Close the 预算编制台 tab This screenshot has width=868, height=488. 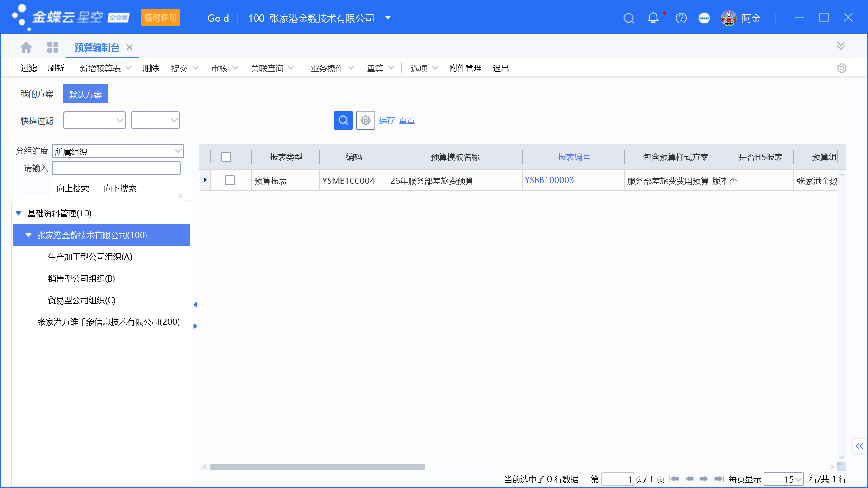point(130,47)
